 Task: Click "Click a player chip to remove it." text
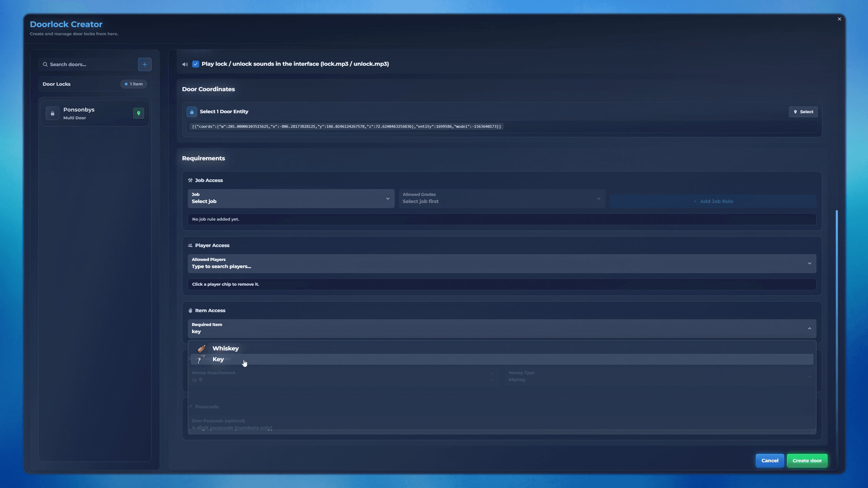pyautogui.click(x=225, y=284)
